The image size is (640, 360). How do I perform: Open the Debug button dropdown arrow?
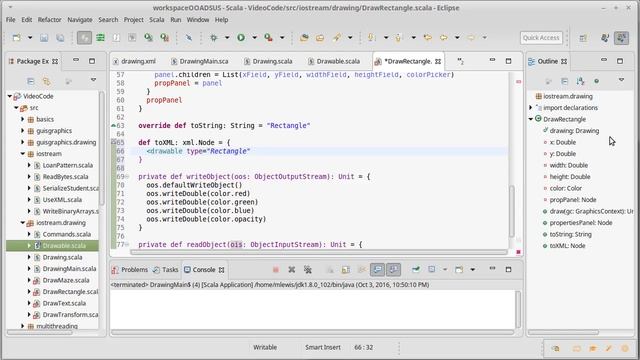pos(227,38)
